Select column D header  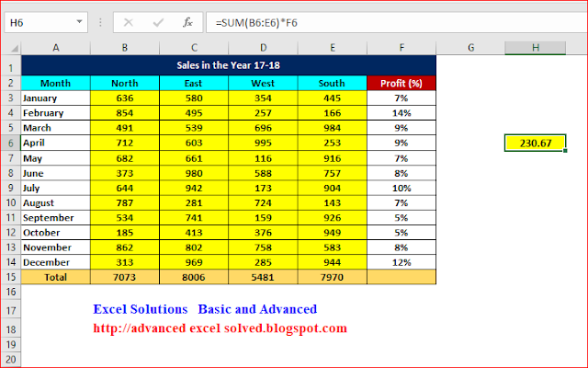264,48
